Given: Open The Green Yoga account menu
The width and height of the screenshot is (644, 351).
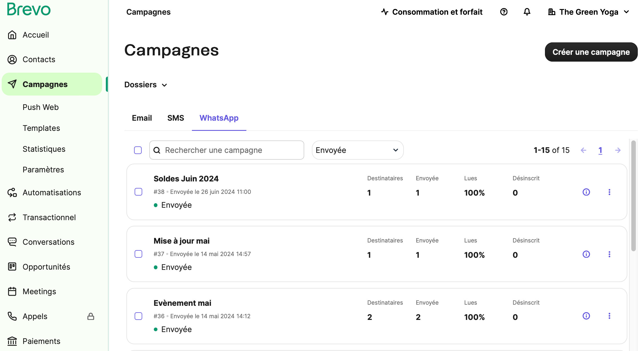Looking at the screenshot, I should (x=588, y=12).
